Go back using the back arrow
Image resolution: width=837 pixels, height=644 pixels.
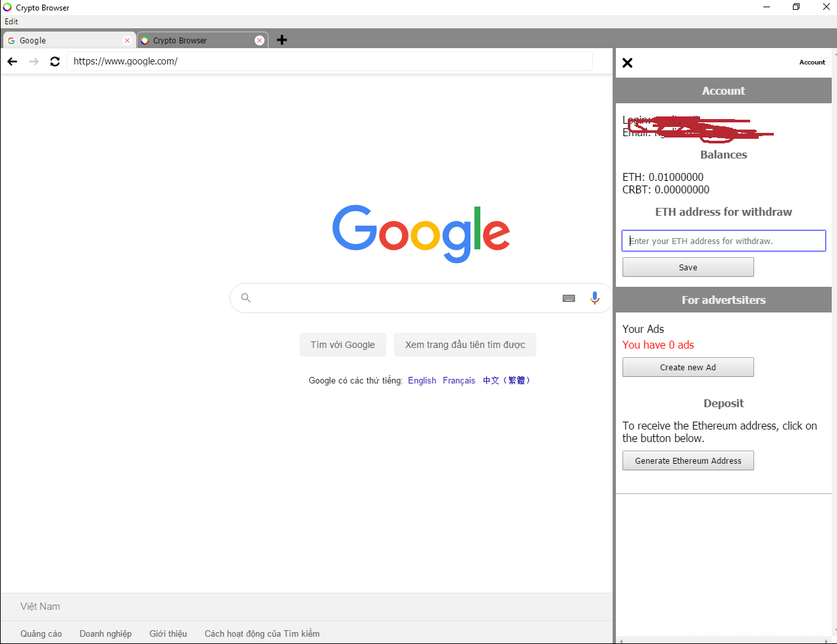click(13, 61)
